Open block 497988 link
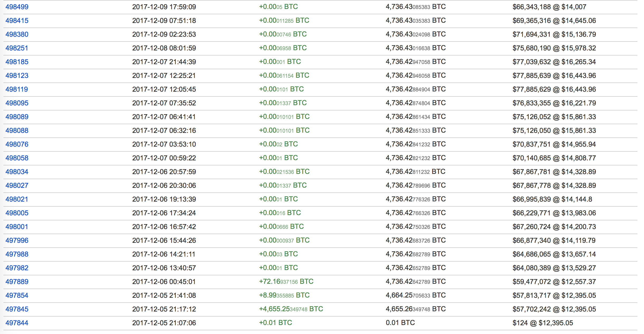The image size is (644, 334). 17,254
